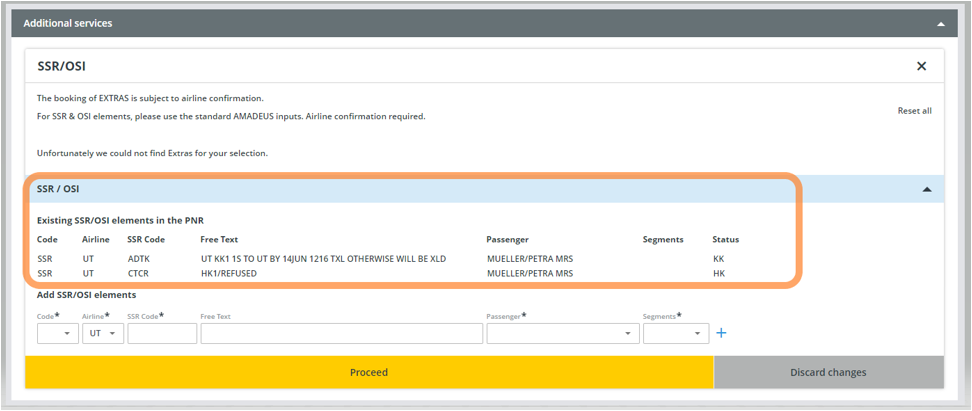
Task: Click the Segments column header in table
Action: pyautogui.click(x=663, y=240)
